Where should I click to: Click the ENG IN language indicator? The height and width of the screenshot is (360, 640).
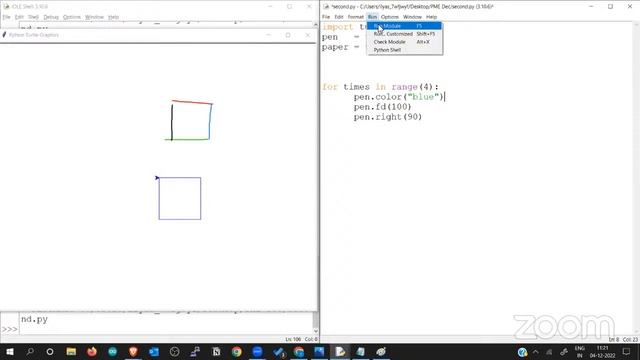[579, 352]
